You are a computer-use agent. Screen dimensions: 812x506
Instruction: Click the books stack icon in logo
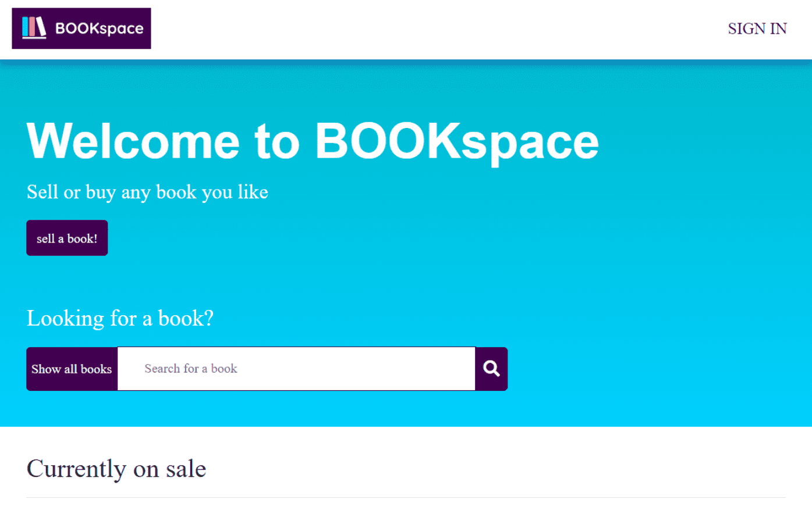click(x=34, y=28)
